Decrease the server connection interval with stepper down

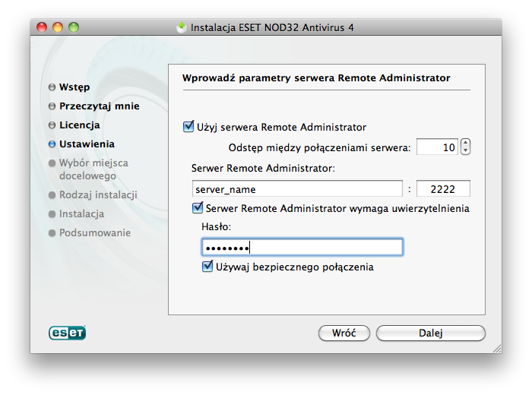click(465, 150)
